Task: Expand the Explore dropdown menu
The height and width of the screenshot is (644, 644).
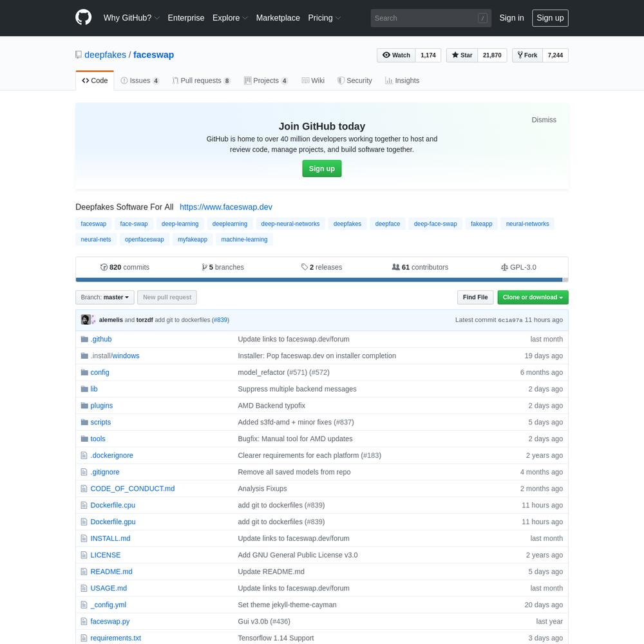Action: coord(230,17)
